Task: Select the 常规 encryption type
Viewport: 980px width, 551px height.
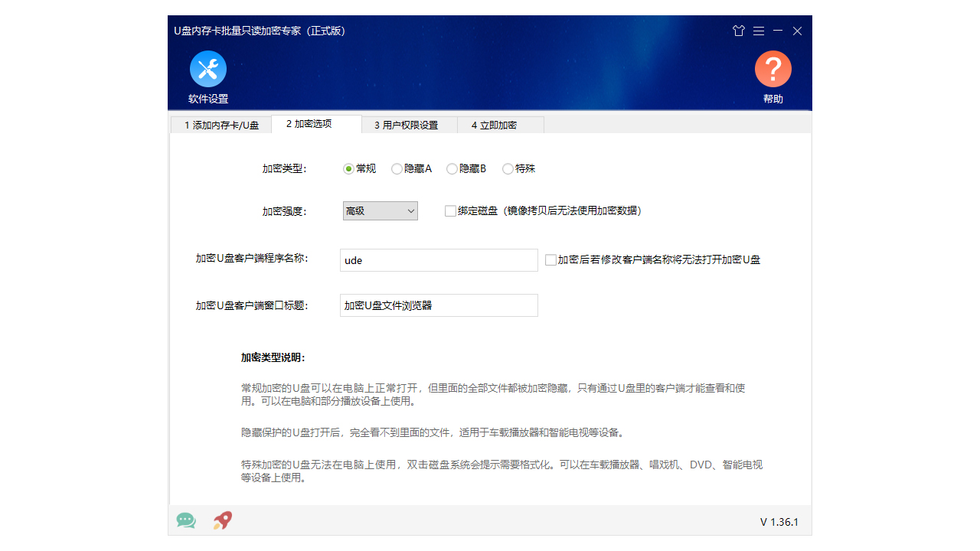Action: click(348, 168)
